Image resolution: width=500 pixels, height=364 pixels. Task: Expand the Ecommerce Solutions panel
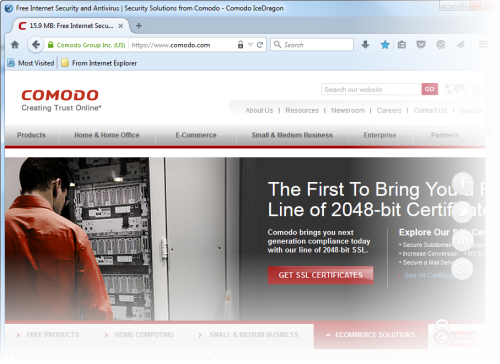click(x=371, y=335)
